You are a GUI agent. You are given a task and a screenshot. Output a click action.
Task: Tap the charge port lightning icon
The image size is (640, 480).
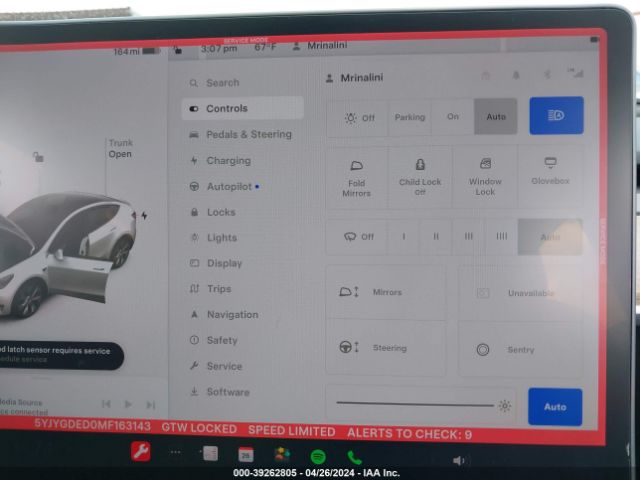point(144,215)
